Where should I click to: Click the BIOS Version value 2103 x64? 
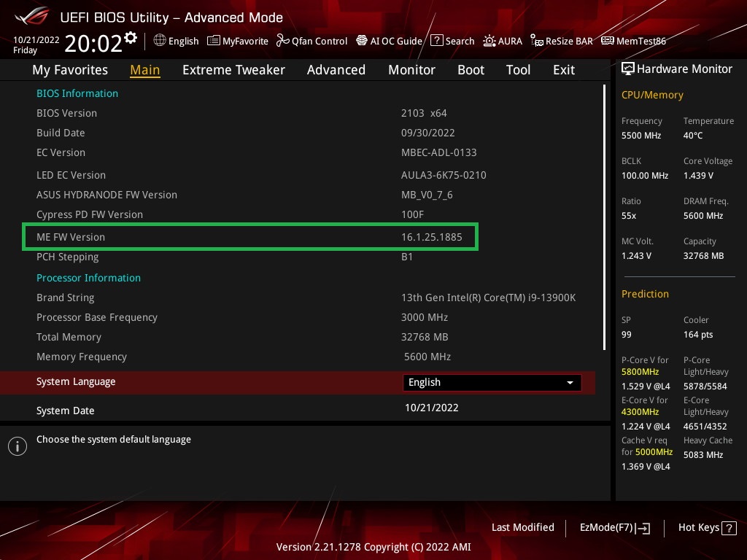424,113
